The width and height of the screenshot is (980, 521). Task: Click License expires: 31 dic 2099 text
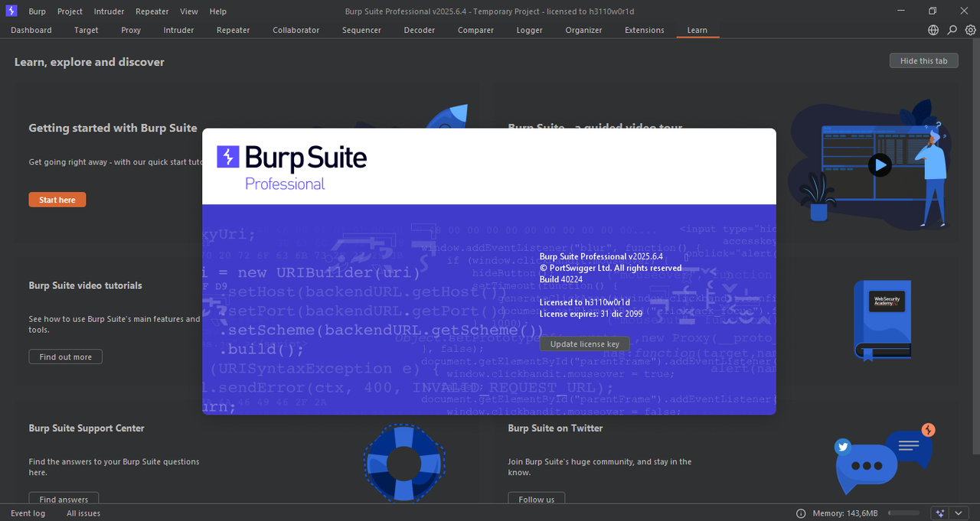point(591,314)
